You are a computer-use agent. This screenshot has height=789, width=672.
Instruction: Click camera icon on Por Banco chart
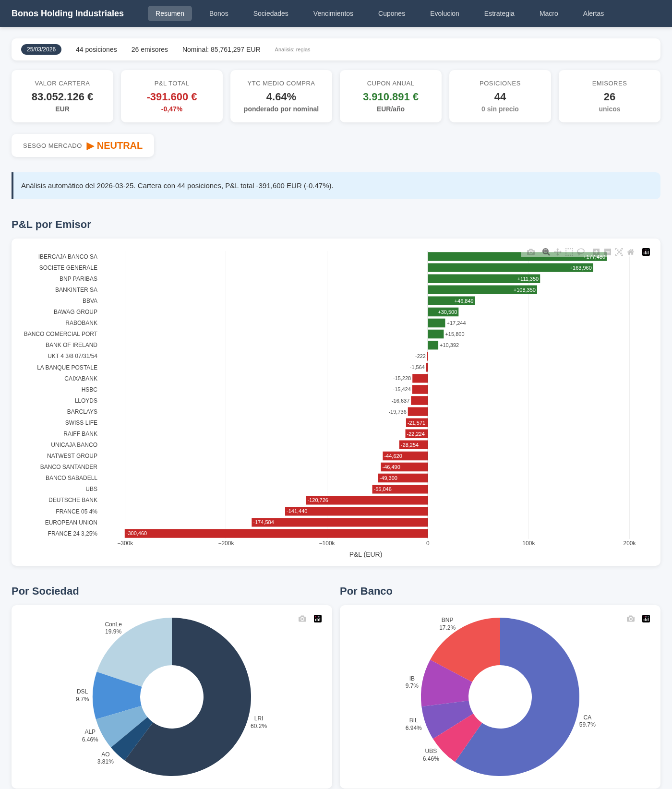tap(630, 619)
